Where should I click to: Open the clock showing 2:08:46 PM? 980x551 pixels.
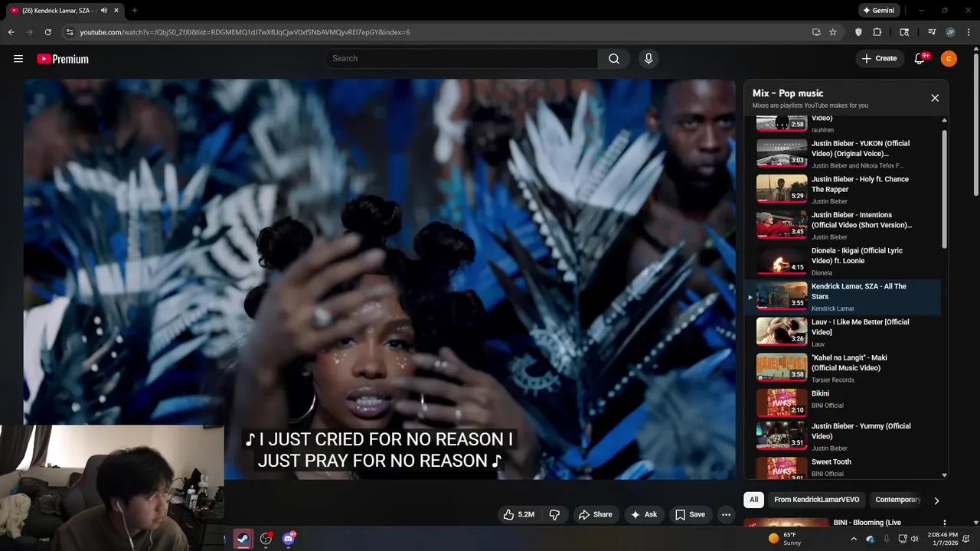click(942, 539)
